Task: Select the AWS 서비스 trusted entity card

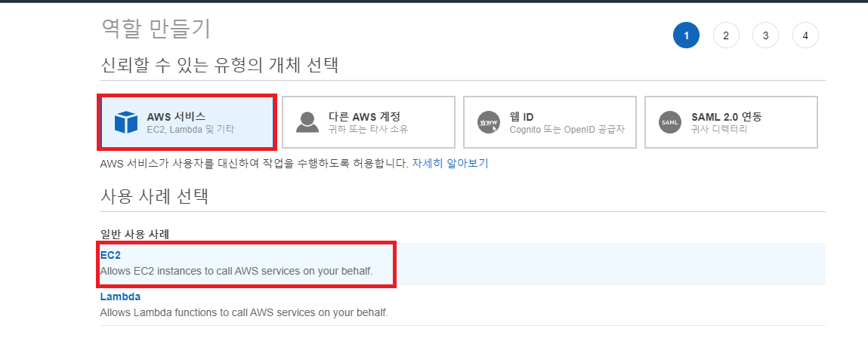Action: point(187,122)
